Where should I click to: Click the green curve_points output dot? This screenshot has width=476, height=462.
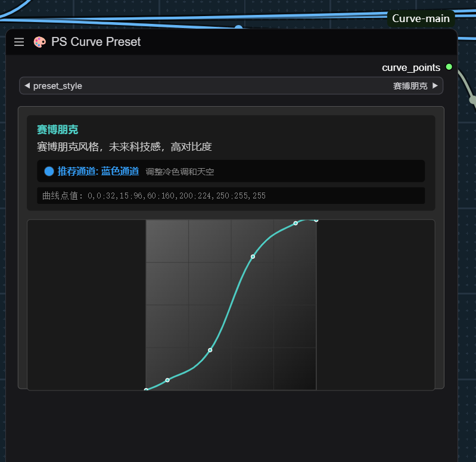pyautogui.click(x=449, y=67)
